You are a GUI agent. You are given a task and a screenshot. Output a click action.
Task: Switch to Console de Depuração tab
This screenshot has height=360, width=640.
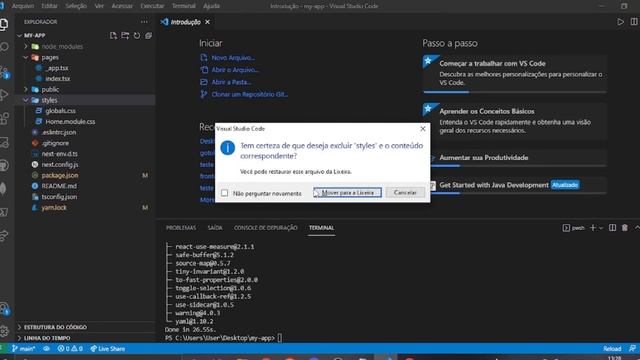[x=265, y=228]
